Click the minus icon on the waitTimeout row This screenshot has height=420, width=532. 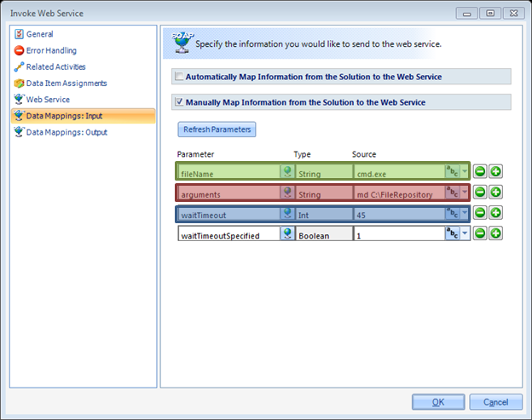coord(480,213)
